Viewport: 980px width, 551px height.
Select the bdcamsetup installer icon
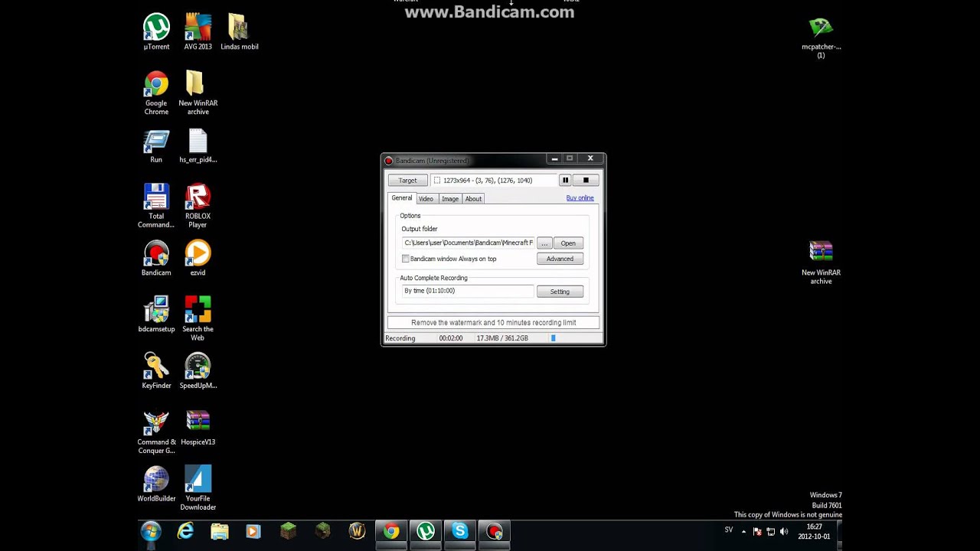tap(156, 315)
